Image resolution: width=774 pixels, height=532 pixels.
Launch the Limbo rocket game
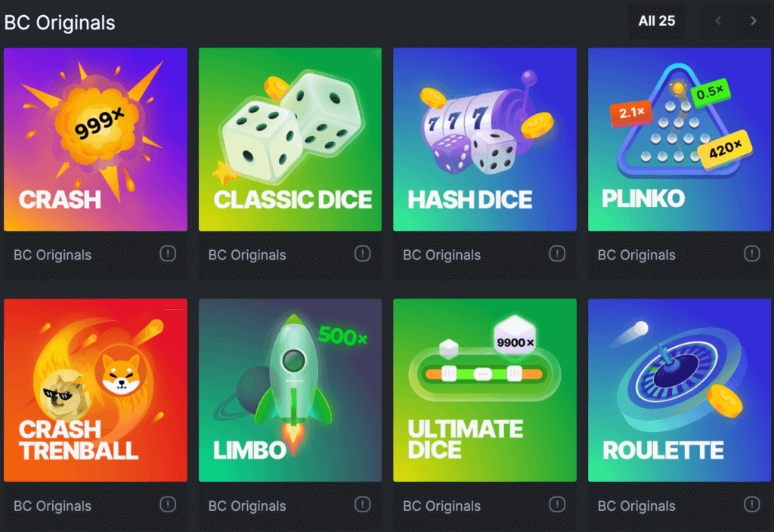tap(290, 390)
